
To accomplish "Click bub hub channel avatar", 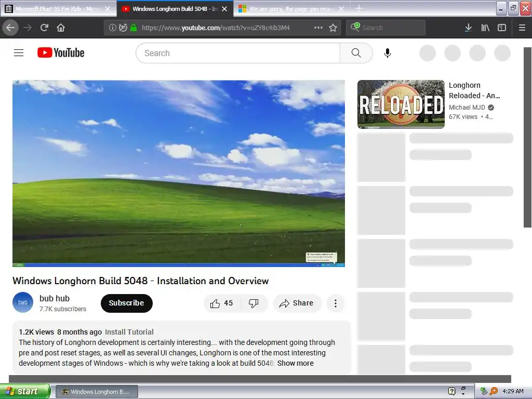I will (x=23, y=302).
